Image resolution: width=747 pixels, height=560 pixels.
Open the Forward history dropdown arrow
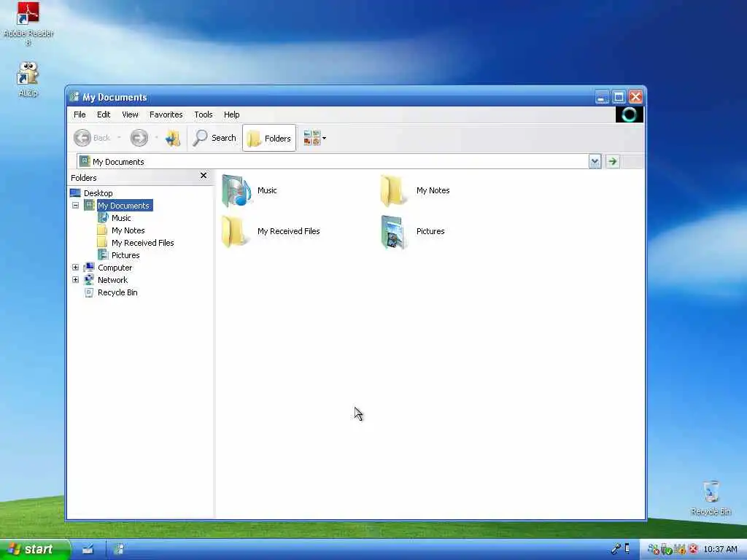click(156, 138)
